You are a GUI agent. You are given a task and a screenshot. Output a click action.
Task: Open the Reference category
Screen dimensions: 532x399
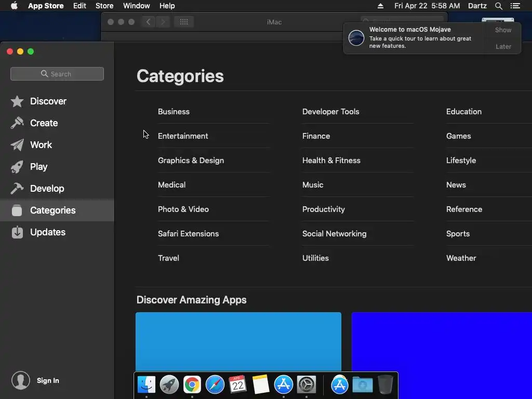(x=464, y=209)
